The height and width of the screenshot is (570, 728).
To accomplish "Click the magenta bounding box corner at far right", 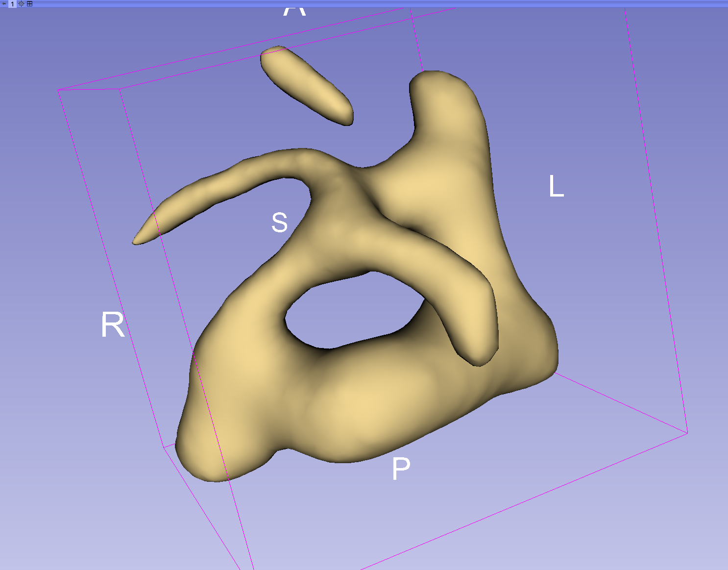I will (687, 433).
